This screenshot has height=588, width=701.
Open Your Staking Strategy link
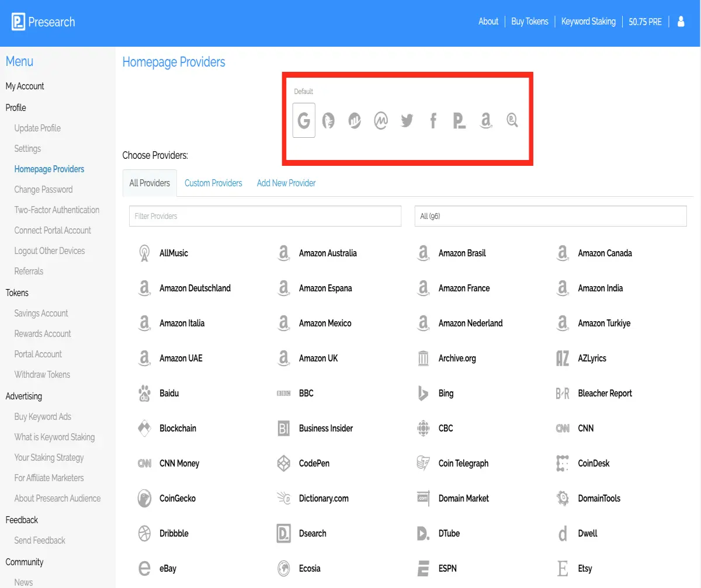(x=49, y=458)
